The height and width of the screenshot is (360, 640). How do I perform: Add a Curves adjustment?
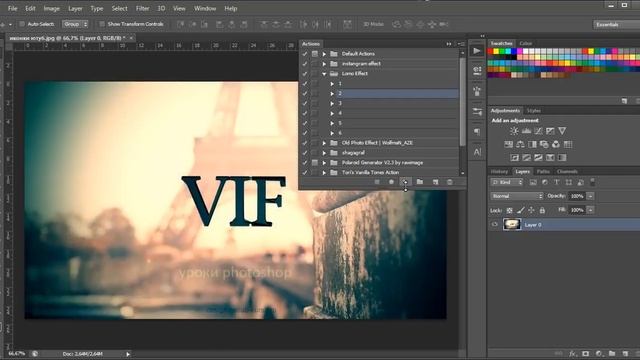[x=538, y=131]
